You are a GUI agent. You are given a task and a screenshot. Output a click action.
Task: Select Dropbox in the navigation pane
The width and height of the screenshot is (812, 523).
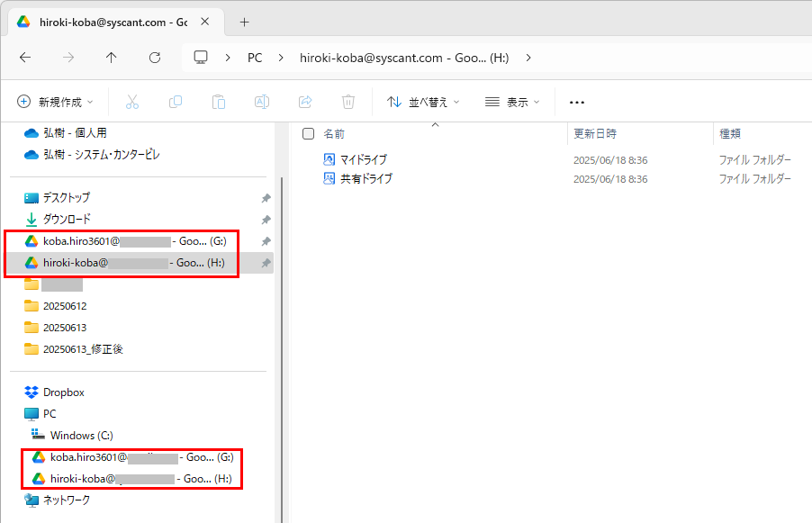coord(63,392)
